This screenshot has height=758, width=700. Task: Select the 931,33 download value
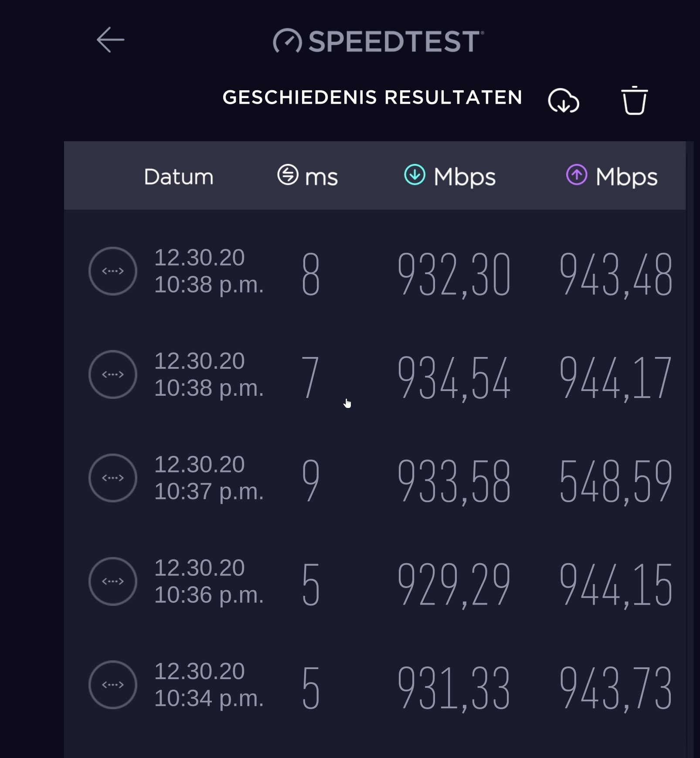[454, 688]
